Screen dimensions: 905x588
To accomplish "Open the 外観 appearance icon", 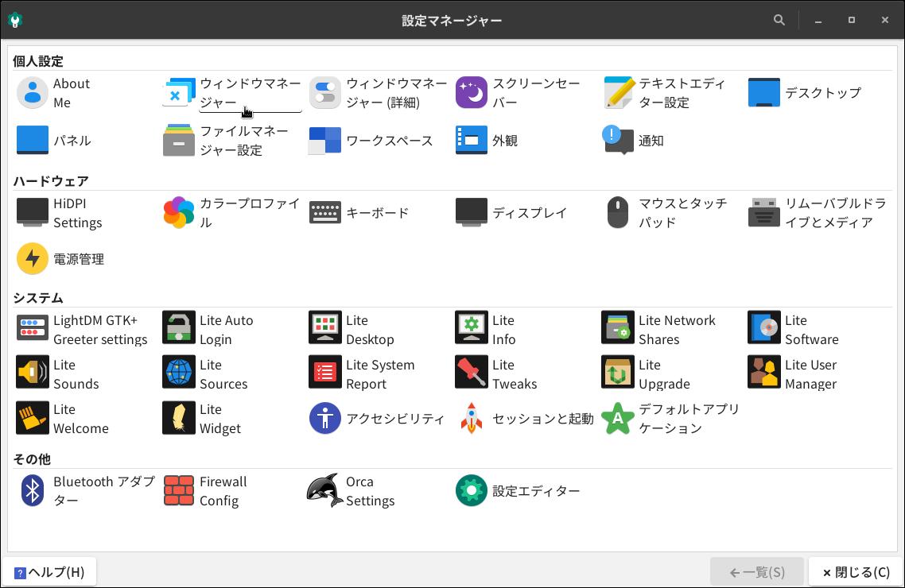I will [472, 141].
